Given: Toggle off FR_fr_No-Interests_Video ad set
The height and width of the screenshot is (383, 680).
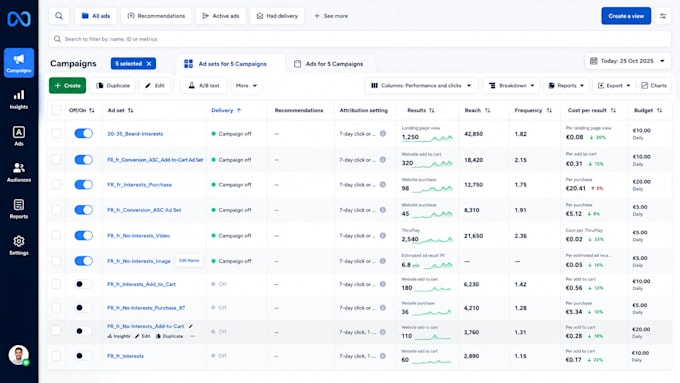Looking at the screenshot, I should click(x=83, y=236).
